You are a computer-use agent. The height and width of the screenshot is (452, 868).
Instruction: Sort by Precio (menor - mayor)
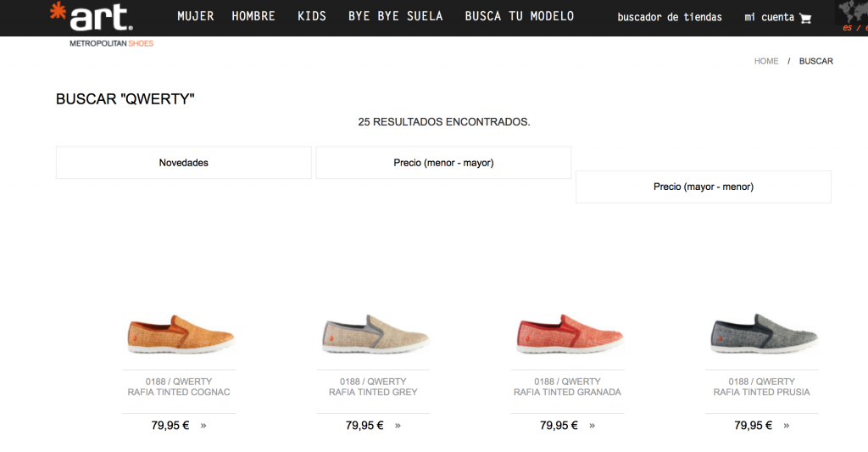(443, 163)
